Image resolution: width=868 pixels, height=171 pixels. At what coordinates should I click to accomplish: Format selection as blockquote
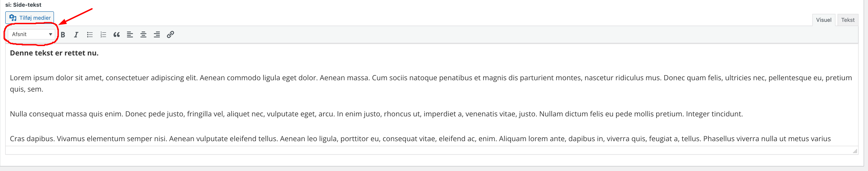(117, 34)
